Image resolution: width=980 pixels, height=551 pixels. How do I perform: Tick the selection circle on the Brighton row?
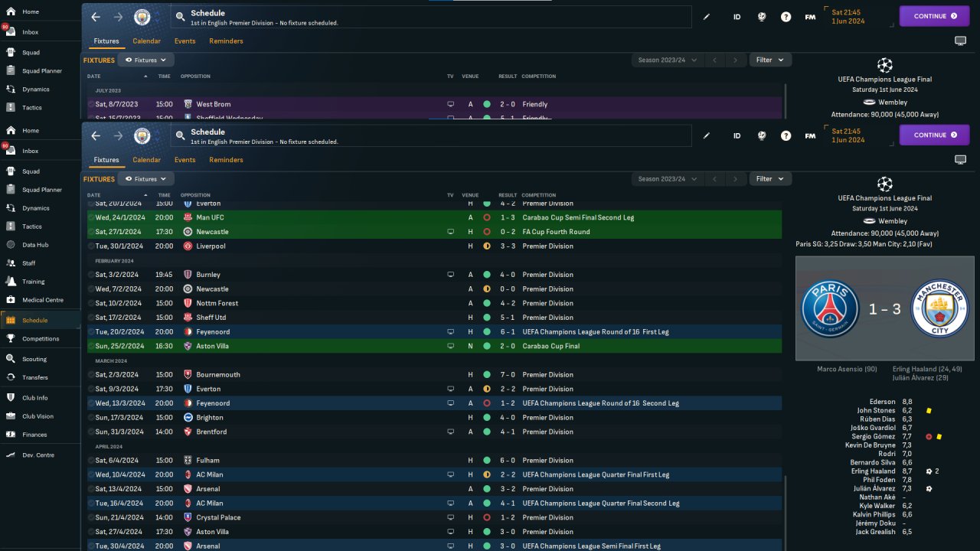91,418
